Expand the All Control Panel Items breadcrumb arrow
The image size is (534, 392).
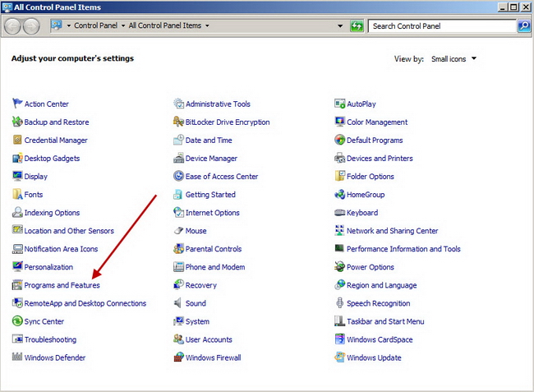click(207, 25)
